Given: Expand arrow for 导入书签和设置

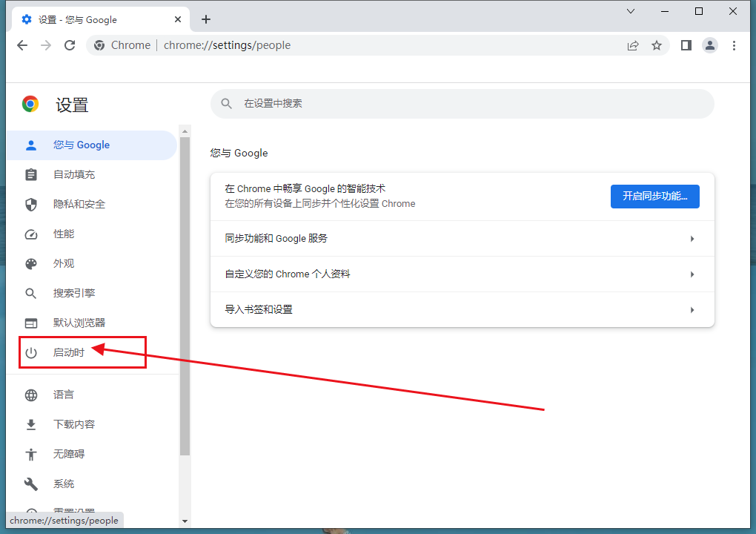Looking at the screenshot, I should tap(692, 310).
